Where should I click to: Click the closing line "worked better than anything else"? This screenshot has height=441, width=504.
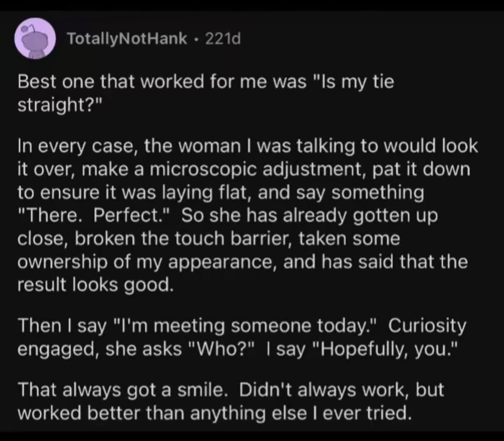tap(162, 413)
